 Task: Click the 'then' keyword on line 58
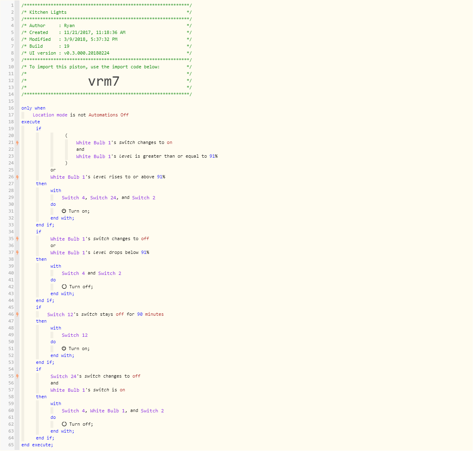coord(41,397)
